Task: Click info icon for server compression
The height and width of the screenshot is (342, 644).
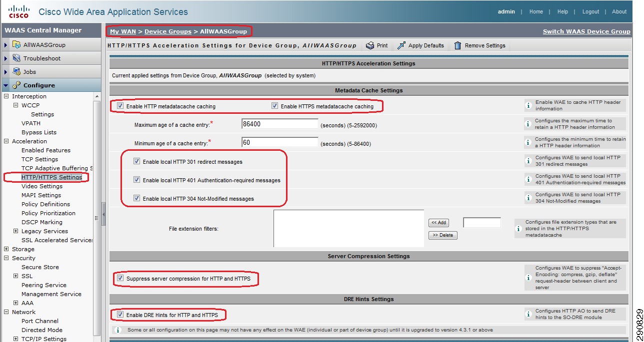Action: click(x=528, y=278)
